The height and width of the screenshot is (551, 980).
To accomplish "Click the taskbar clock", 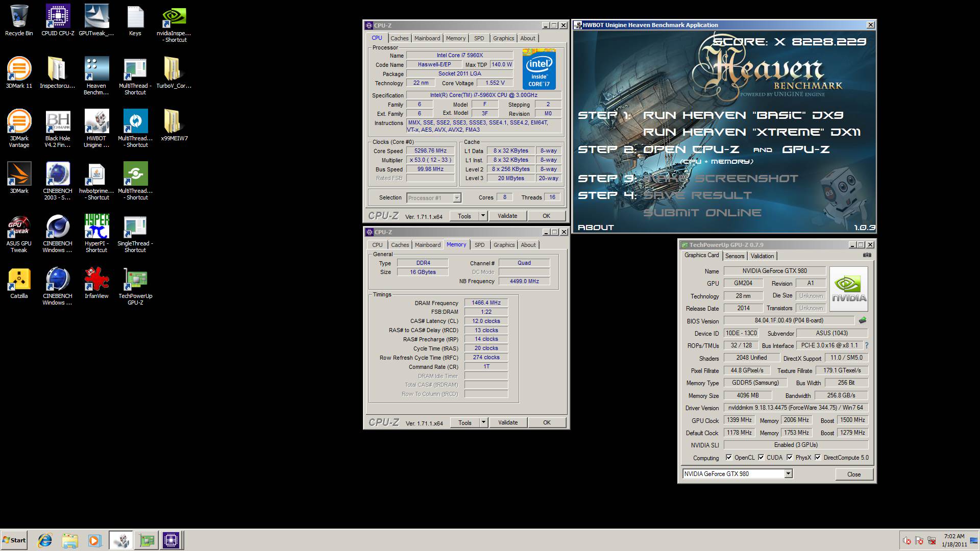I will coord(954,540).
